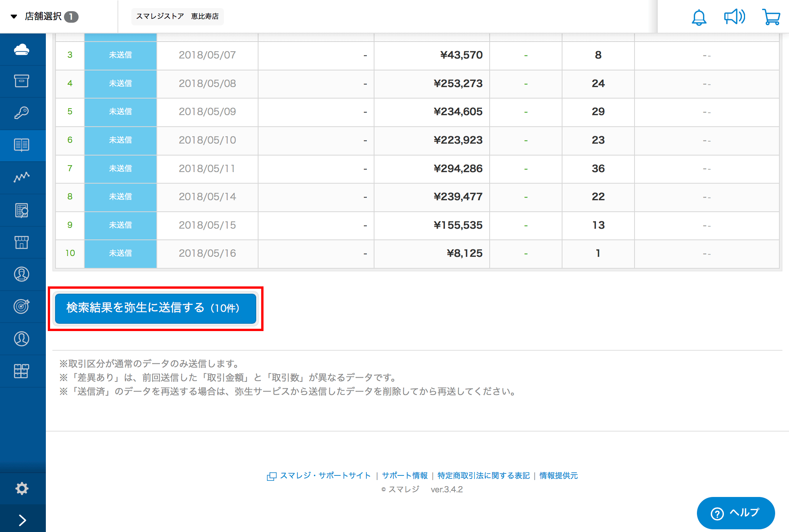Click row number 6 link
The height and width of the screenshot is (532, 789).
point(70,140)
